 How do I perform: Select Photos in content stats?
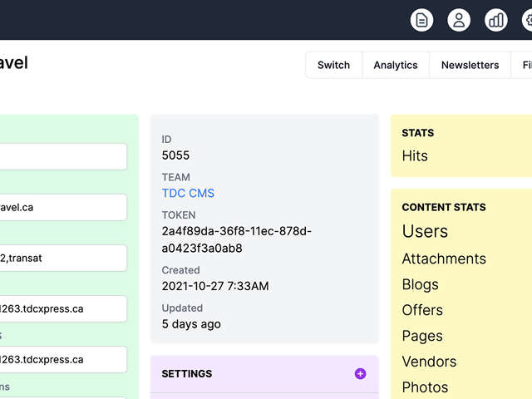click(425, 387)
